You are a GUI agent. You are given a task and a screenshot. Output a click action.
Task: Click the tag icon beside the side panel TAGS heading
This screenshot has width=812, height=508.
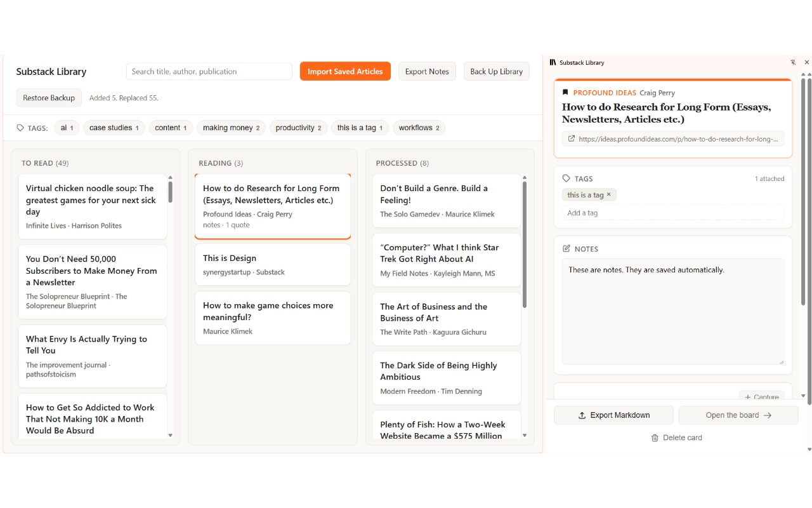[x=566, y=179]
